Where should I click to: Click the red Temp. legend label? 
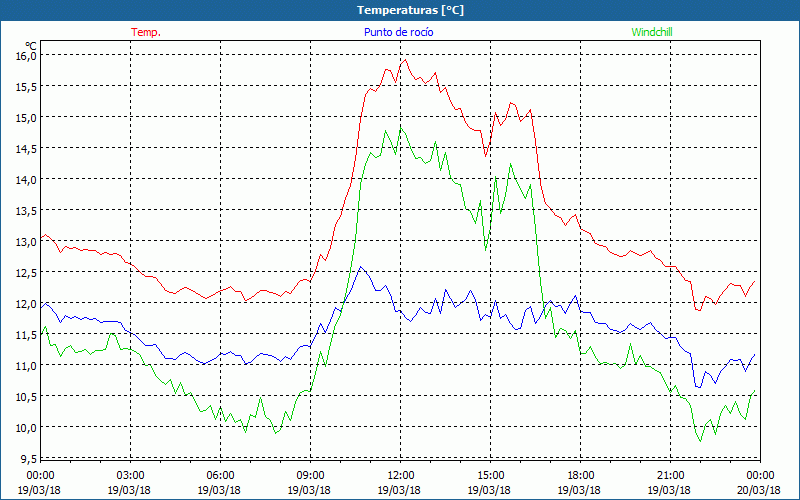[146, 32]
